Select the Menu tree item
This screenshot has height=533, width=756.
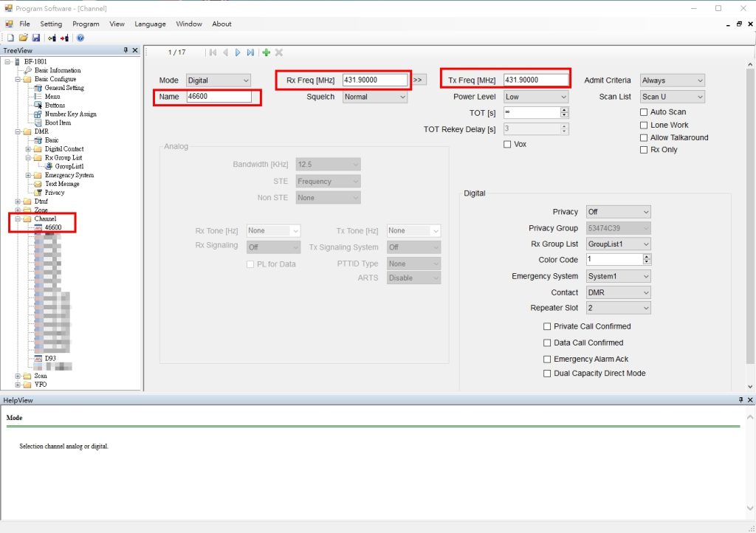[x=52, y=97]
